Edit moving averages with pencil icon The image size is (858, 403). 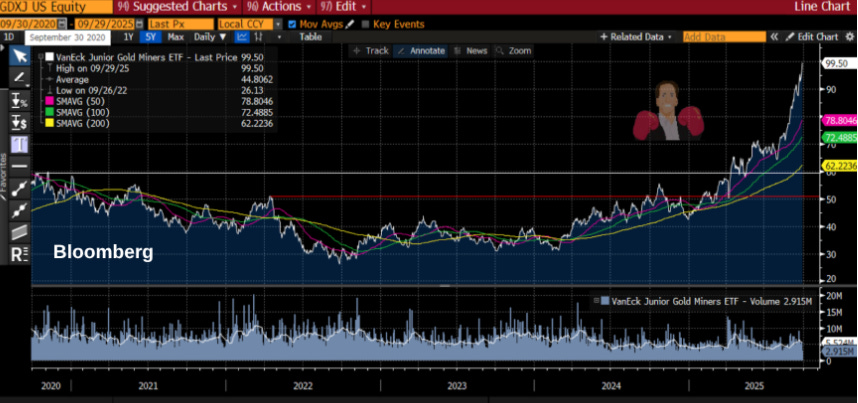coord(350,24)
